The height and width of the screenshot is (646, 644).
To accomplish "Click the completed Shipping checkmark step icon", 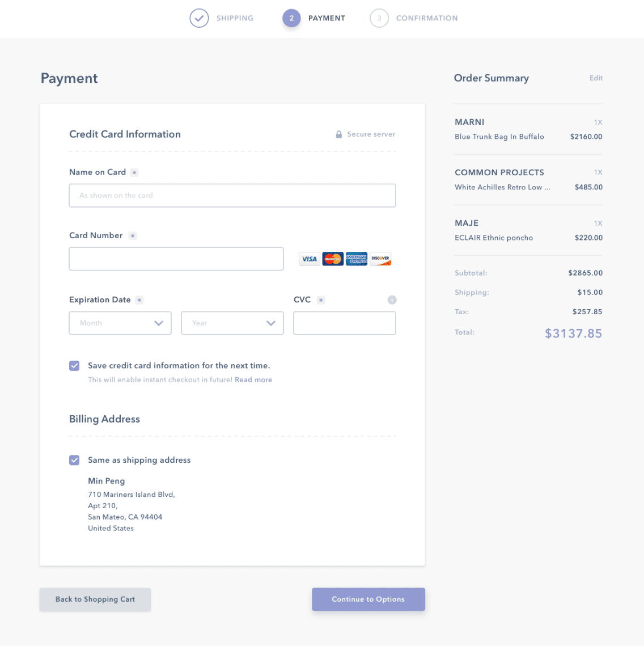I will tap(199, 18).
